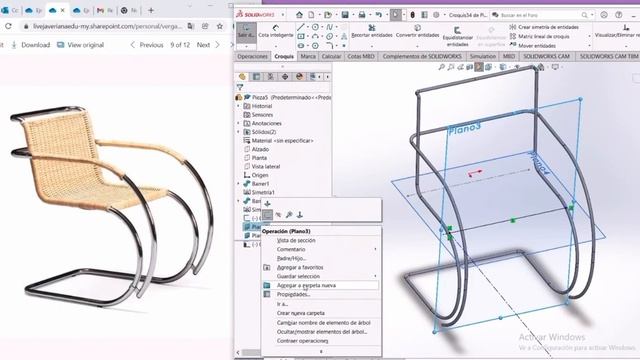
Task: Choose Padre/Hijo from context menu
Action: click(x=291, y=258)
